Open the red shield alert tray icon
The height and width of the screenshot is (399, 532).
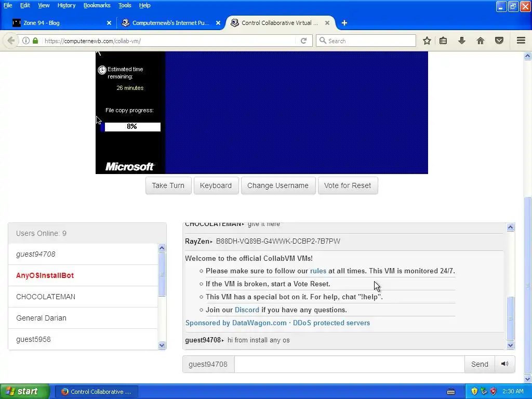[x=494, y=392]
